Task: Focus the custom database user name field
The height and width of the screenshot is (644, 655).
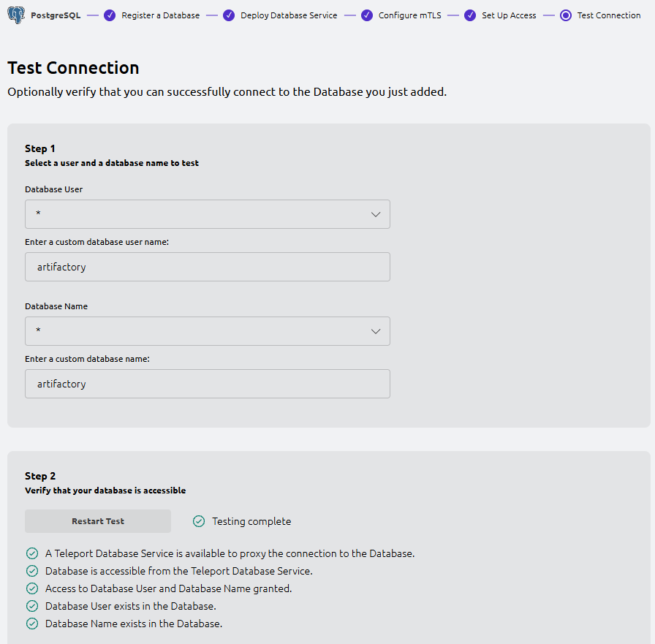Action: [x=207, y=267]
